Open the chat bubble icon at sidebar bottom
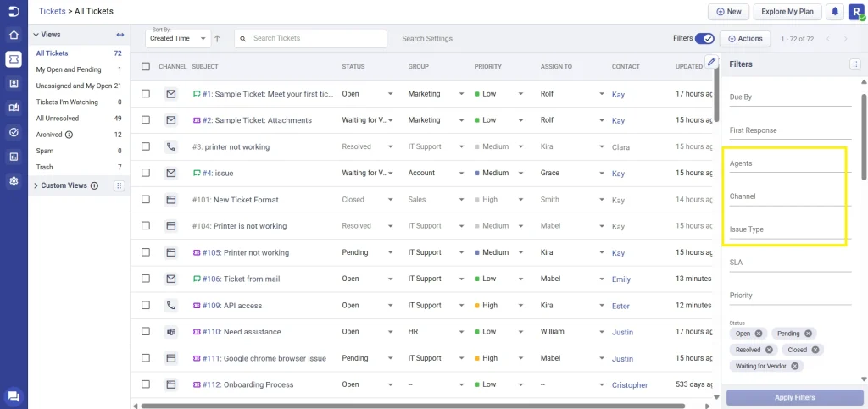Image resolution: width=868 pixels, height=409 pixels. (x=14, y=395)
